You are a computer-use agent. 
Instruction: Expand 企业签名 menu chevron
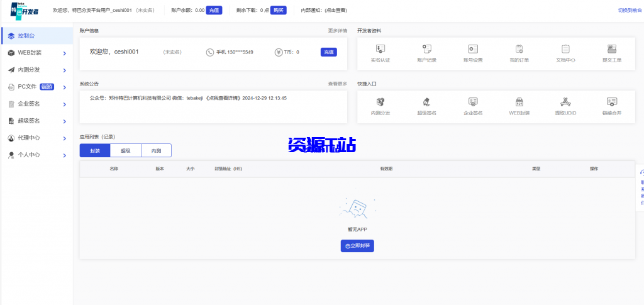click(x=65, y=104)
